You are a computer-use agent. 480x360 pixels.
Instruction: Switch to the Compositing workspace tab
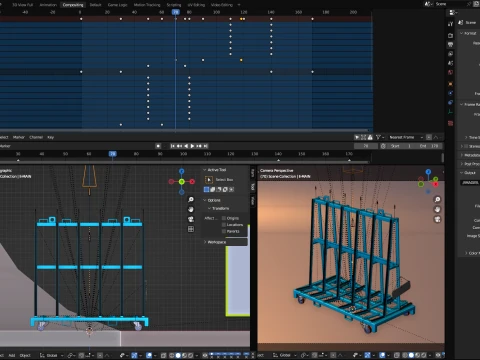73,5
